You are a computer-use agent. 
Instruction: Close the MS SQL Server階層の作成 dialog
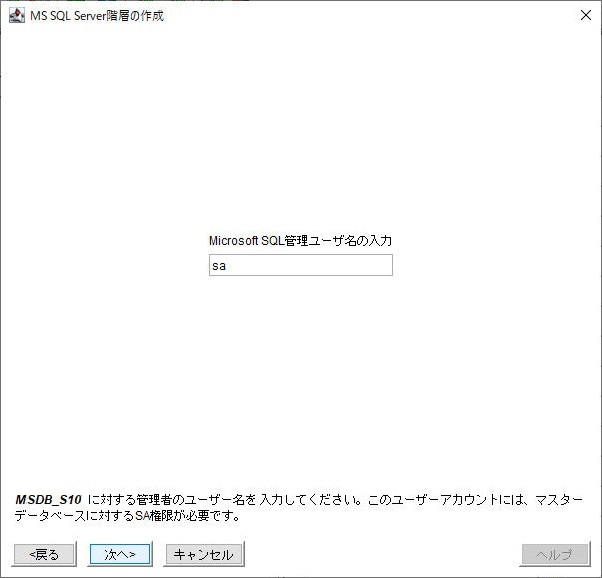click(x=586, y=15)
